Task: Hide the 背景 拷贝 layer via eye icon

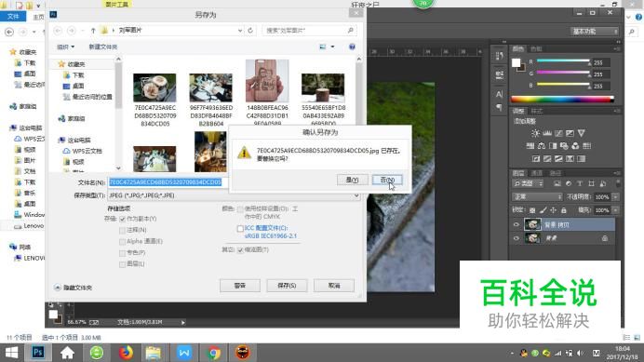Action: click(517, 224)
